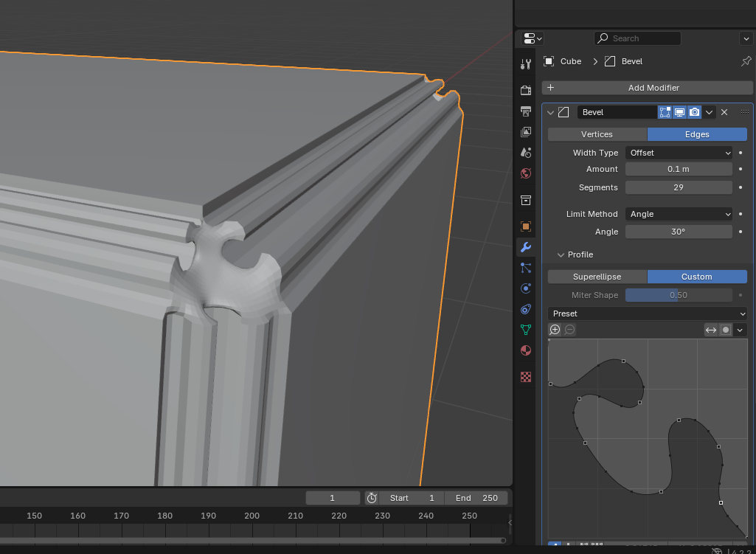Toggle Bevel modifier render visibility
The height and width of the screenshot is (554, 756).
[694, 112]
